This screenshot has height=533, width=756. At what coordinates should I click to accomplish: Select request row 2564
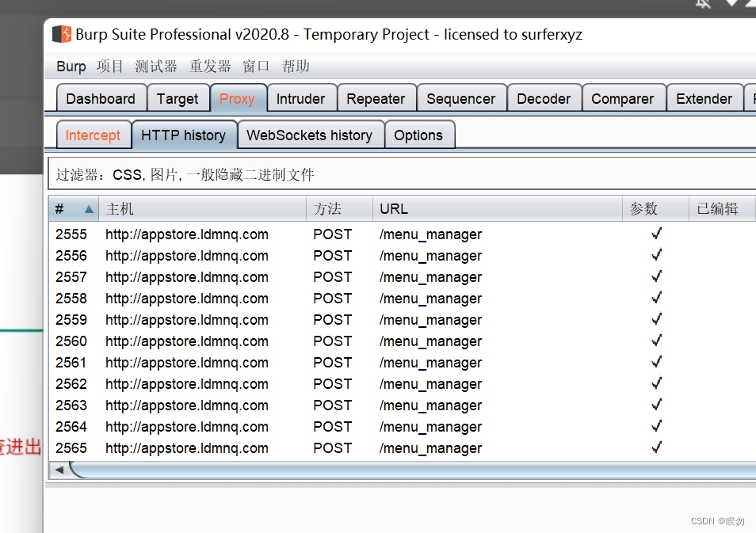pos(402,427)
